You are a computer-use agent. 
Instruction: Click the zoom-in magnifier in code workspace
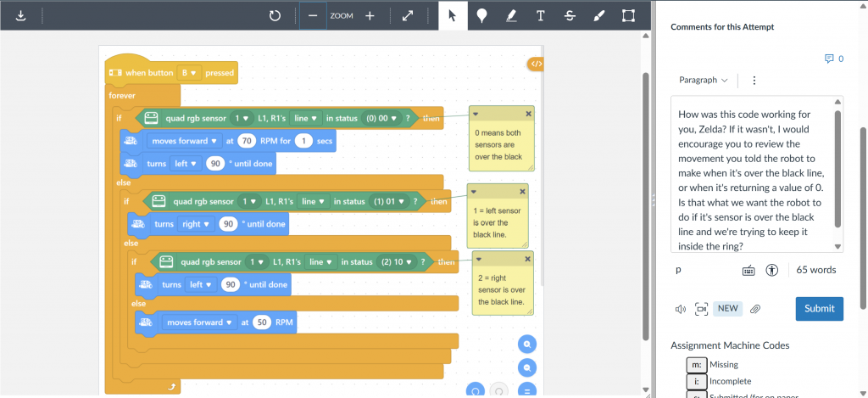[527, 345]
